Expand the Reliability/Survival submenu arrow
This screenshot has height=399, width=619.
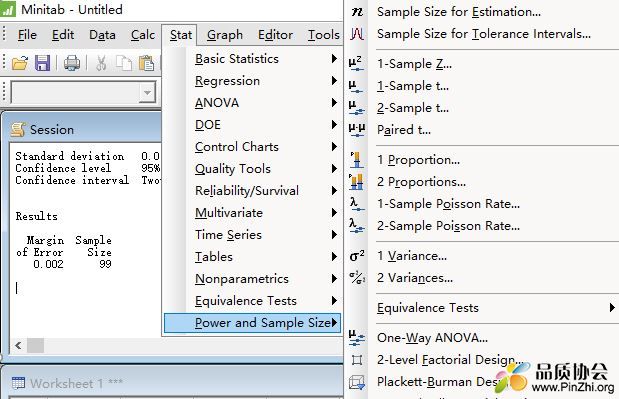point(334,191)
